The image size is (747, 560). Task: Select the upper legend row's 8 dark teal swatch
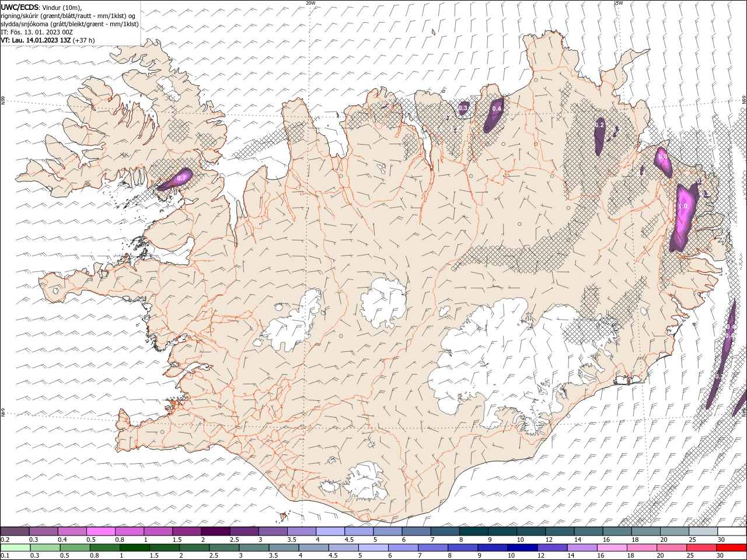pos(474,531)
